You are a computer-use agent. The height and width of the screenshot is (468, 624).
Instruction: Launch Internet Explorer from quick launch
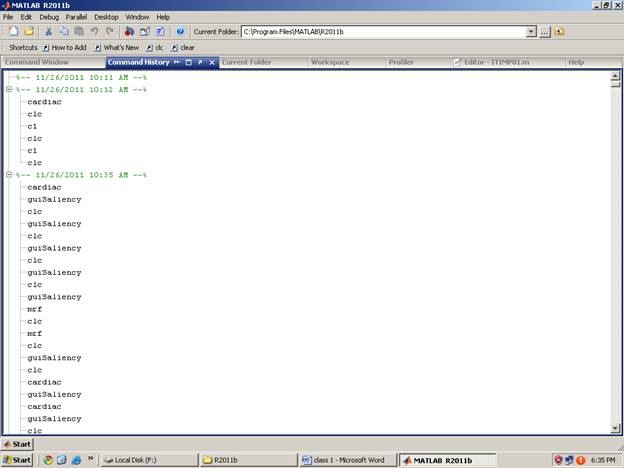pos(76,460)
